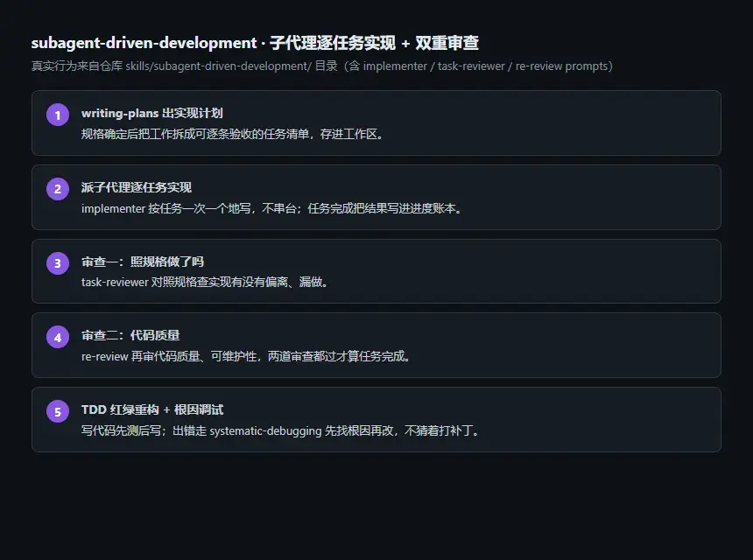The width and height of the screenshot is (753, 560).
Task: Click the purple step 1 number badge
Action: 58,115
